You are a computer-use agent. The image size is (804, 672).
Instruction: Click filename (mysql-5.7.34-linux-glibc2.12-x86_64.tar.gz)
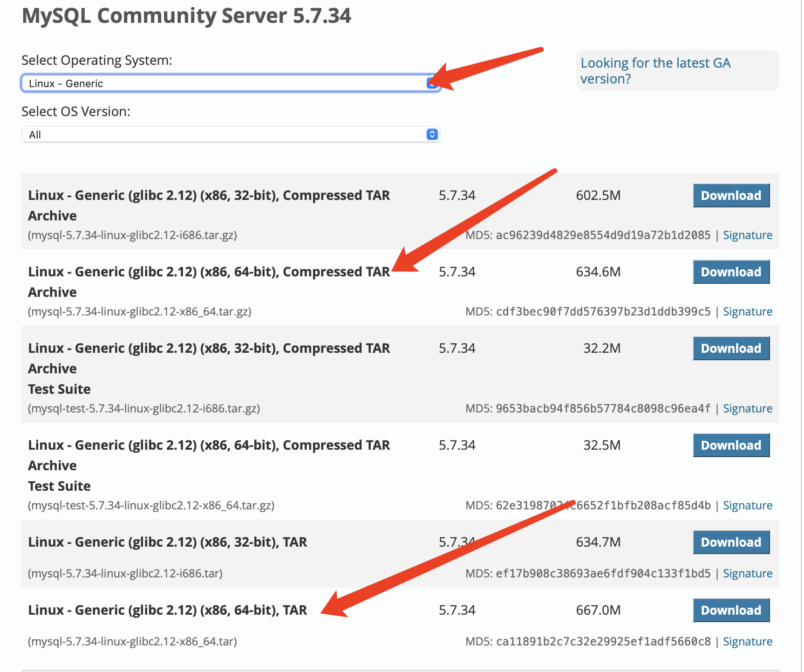(x=140, y=312)
